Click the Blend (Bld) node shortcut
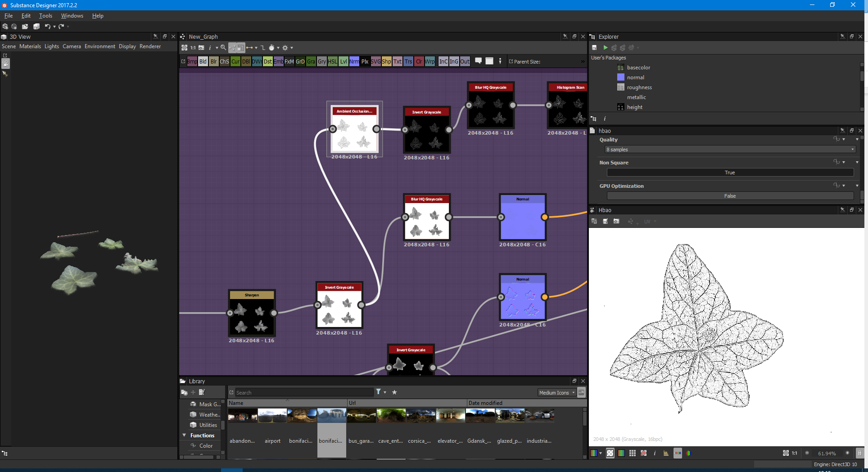868x472 pixels. point(203,62)
